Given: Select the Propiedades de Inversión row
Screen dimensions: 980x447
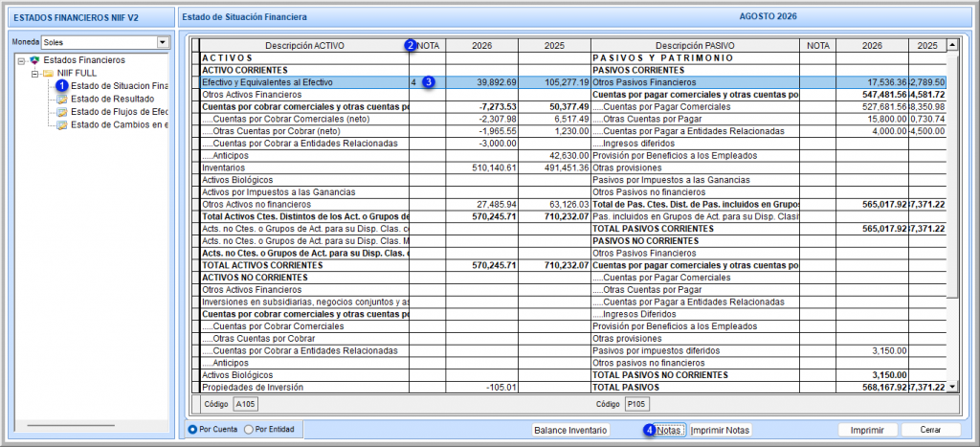Looking at the screenshot, I should [x=304, y=387].
